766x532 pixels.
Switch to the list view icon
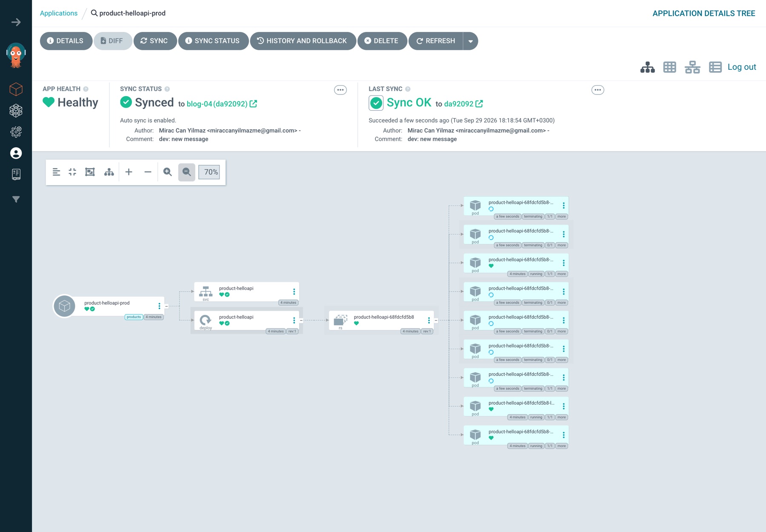715,67
